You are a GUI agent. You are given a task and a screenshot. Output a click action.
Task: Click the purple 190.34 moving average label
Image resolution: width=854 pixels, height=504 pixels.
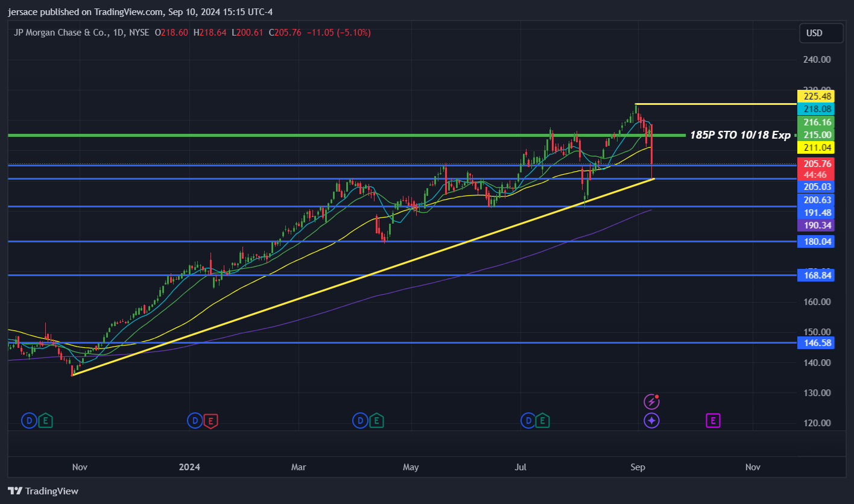click(x=817, y=225)
